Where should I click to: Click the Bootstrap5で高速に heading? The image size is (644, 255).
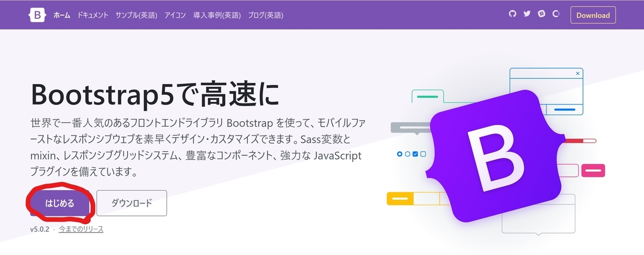coord(156,95)
